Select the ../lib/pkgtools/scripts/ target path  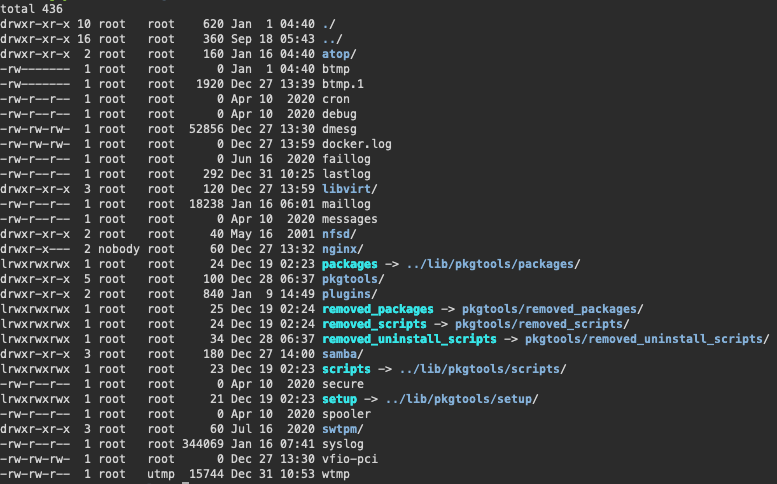click(483, 369)
